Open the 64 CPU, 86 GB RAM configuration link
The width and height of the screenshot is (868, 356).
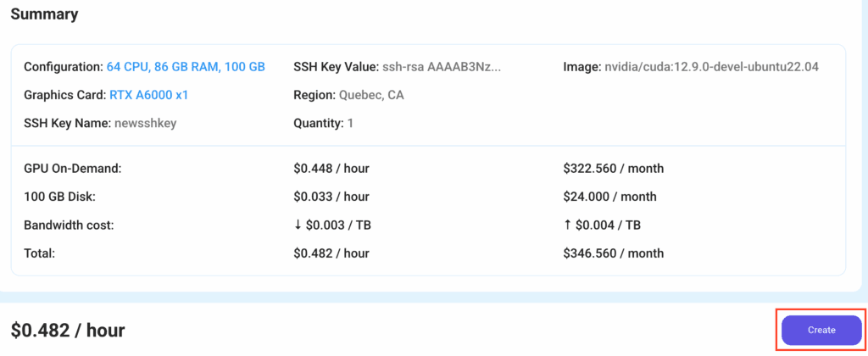click(x=186, y=67)
